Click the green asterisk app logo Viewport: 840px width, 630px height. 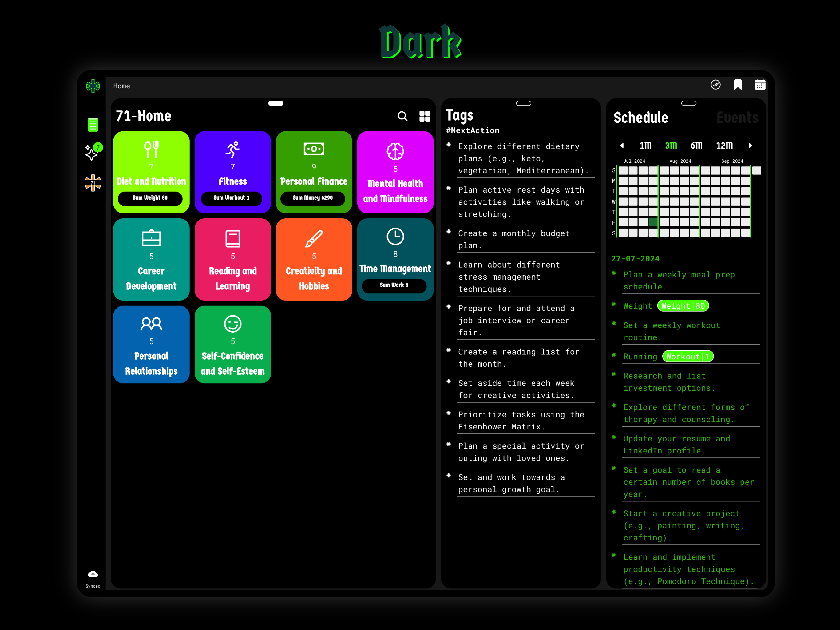coord(93,86)
